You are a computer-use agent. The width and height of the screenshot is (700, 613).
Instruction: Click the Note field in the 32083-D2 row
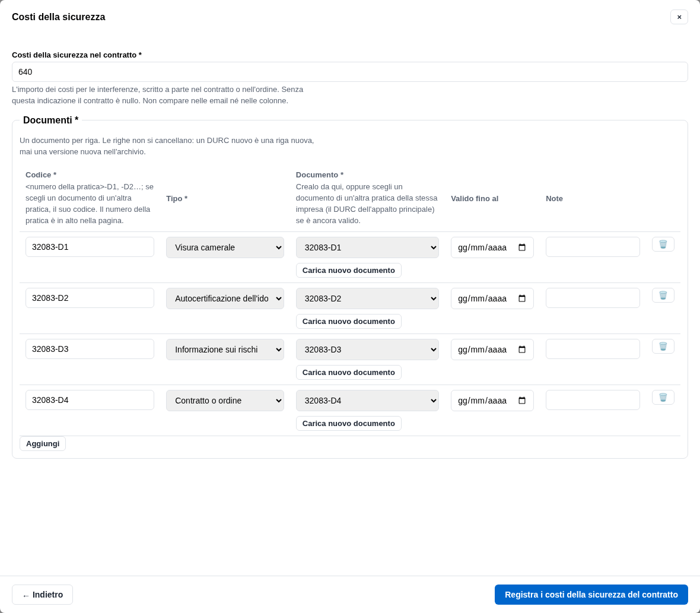click(593, 298)
